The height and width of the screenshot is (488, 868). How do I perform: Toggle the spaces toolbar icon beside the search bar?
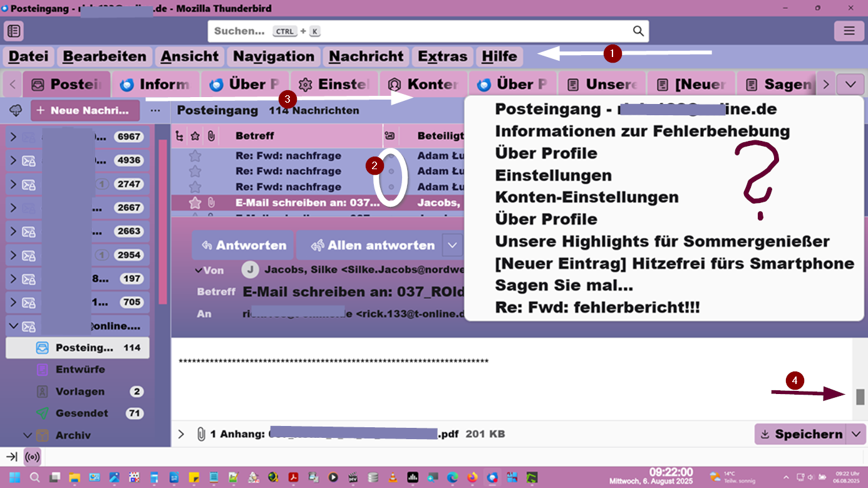(x=14, y=31)
